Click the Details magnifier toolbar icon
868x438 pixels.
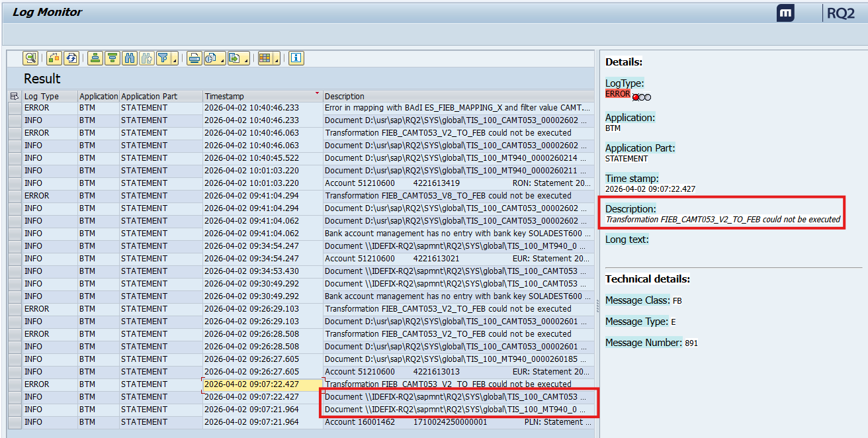pyautogui.click(x=30, y=58)
